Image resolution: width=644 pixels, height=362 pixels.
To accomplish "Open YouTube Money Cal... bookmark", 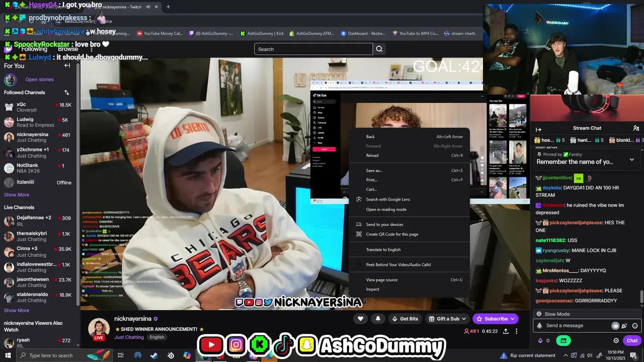I will (x=159, y=34).
